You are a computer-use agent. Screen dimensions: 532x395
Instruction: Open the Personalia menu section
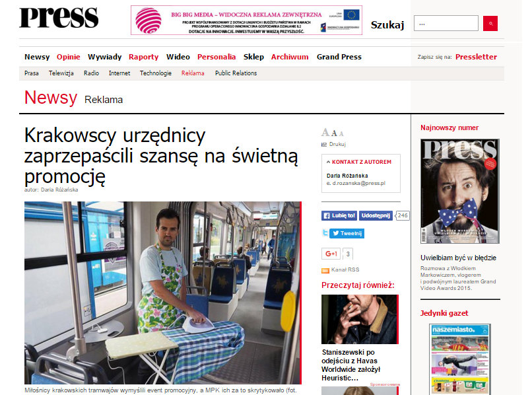pyautogui.click(x=216, y=57)
